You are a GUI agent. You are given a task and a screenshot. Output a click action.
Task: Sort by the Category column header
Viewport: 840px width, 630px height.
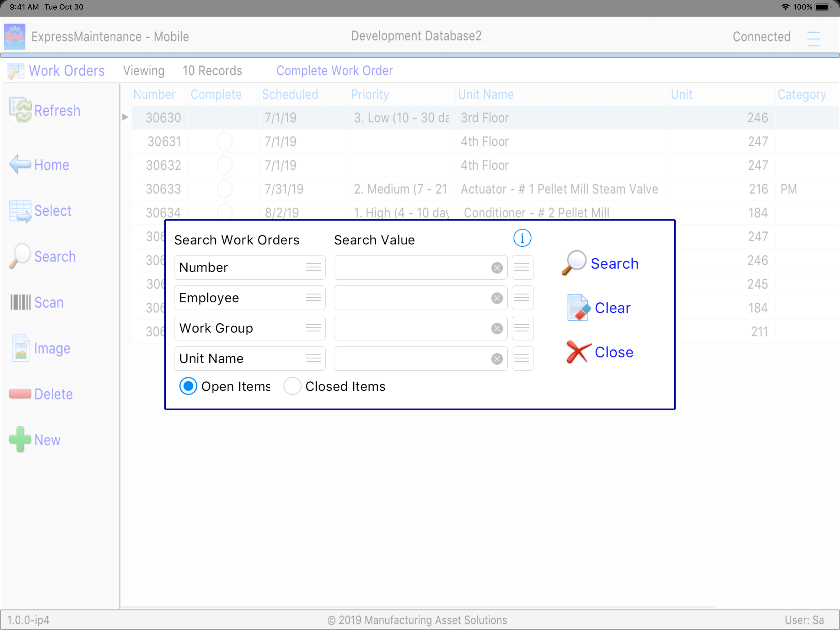802,94
